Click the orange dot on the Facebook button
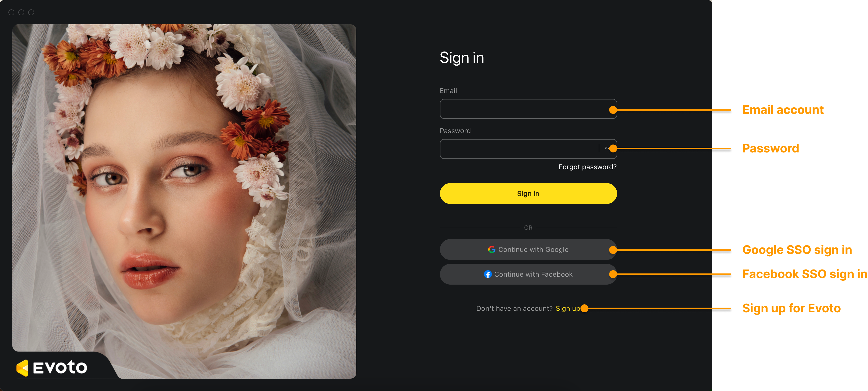Image resolution: width=868 pixels, height=391 pixels. [613, 274]
